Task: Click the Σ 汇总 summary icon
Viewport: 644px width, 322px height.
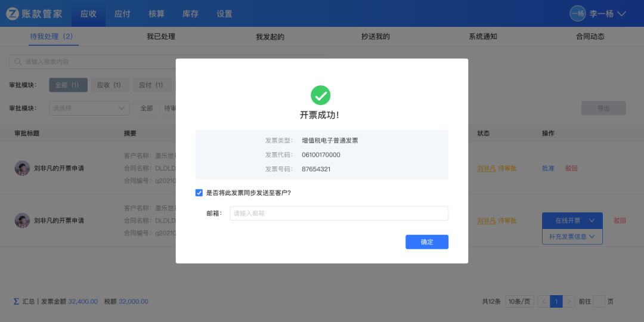Action: click(16, 302)
